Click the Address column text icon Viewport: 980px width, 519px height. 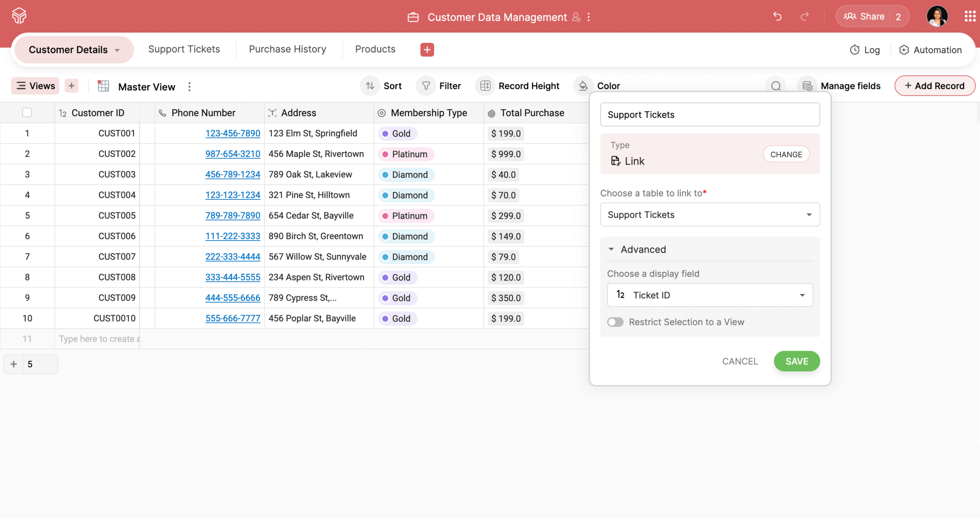click(x=273, y=113)
